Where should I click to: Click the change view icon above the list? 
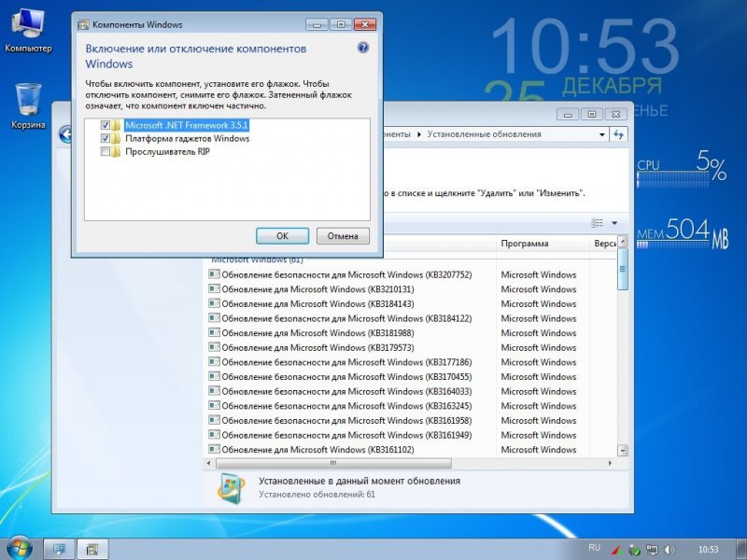tap(598, 223)
